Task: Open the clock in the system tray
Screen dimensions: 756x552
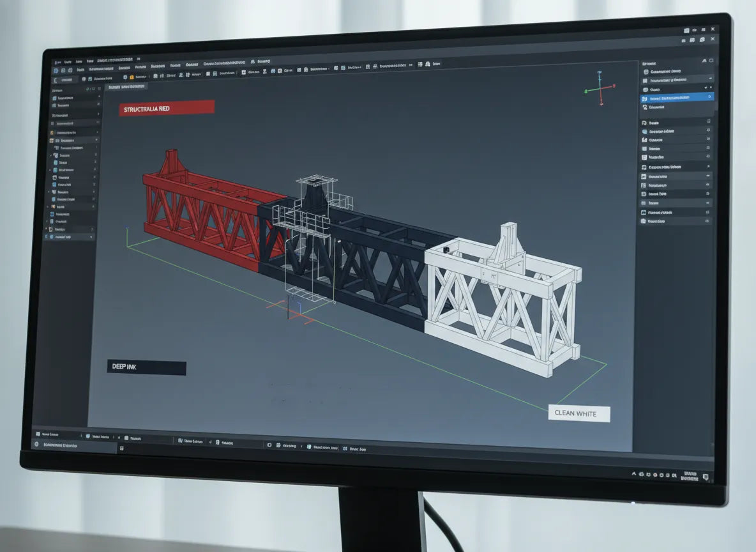Action: point(690,476)
